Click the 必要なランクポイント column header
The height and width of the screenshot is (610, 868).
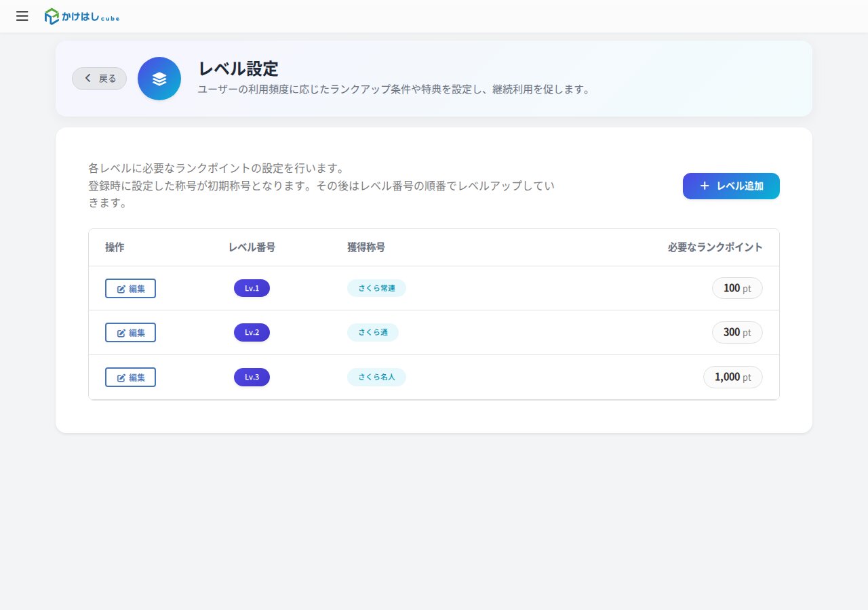[715, 247]
